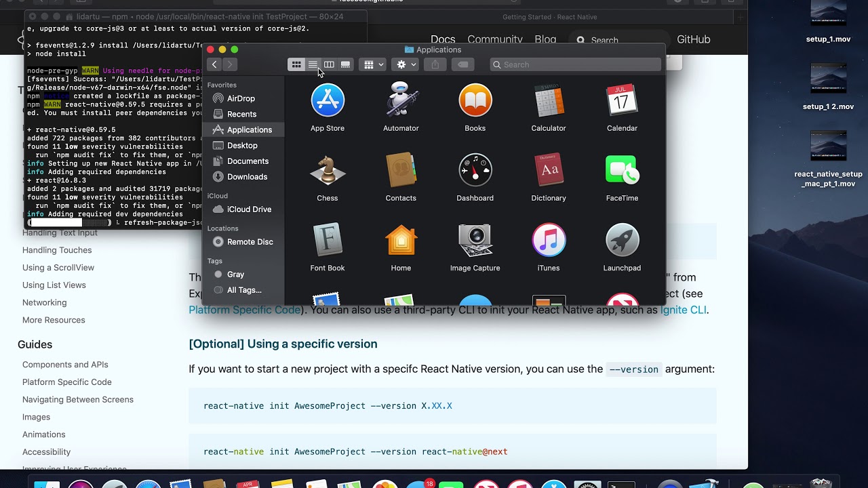Viewport: 868px width, 488px height.
Task: Switch Finder to list view
Action: (x=313, y=64)
